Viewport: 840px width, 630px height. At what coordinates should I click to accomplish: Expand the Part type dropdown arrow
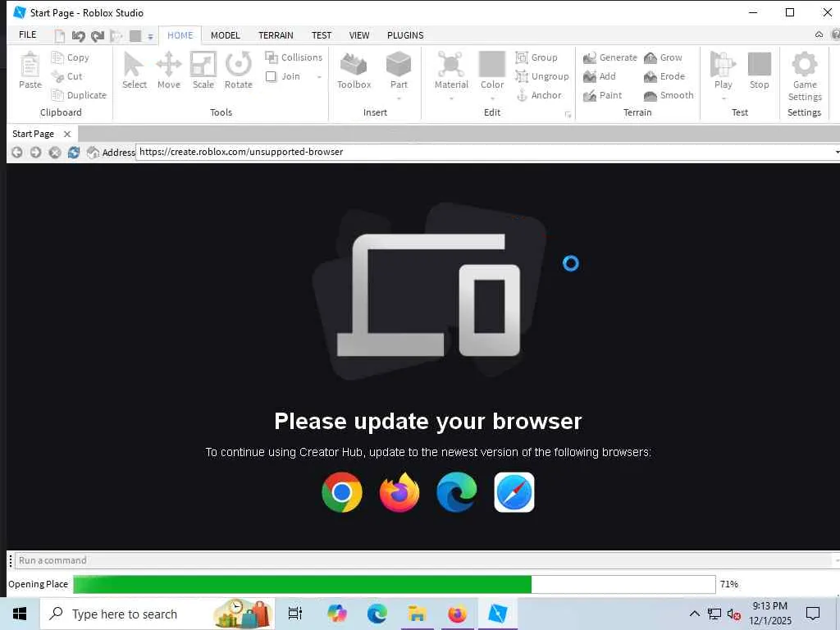pos(399,98)
